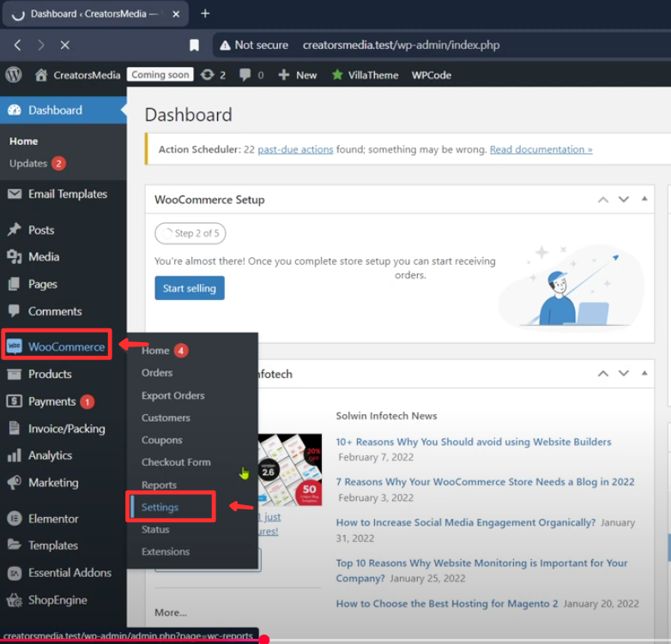671x644 pixels.
Task: Move WooCommerce Setup widget down
Action: pos(624,199)
